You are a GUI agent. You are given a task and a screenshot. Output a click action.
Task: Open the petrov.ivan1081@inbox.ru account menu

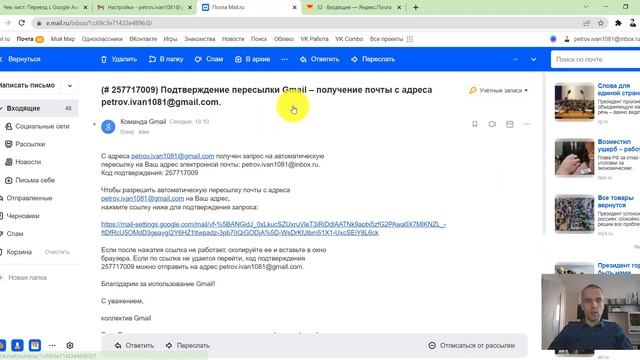(x=602, y=39)
